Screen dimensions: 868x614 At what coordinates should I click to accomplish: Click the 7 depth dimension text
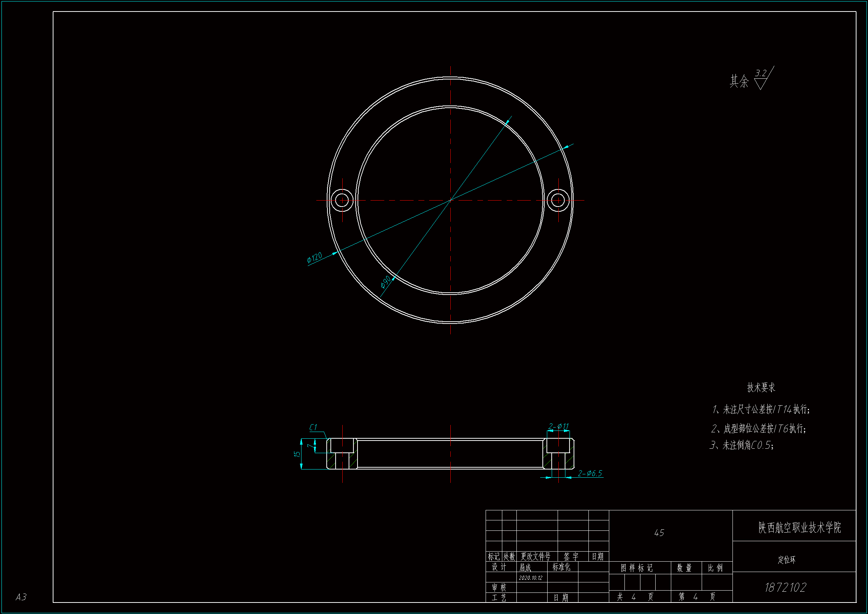[310, 446]
